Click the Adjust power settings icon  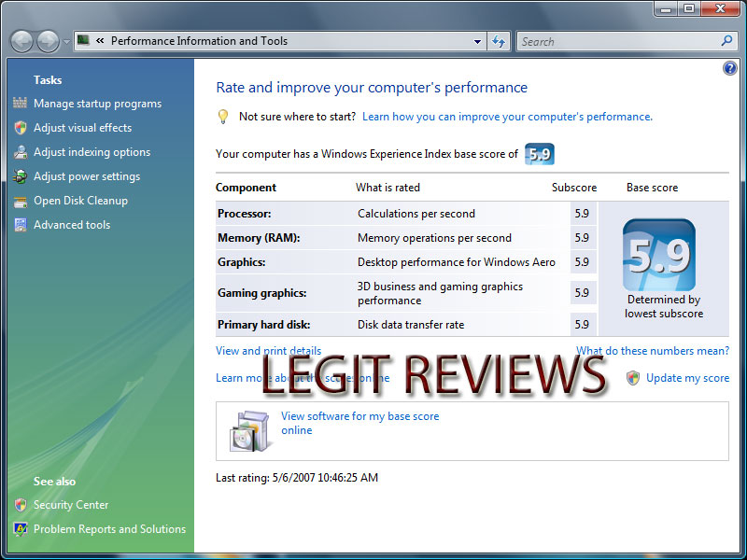pos(20,176)
